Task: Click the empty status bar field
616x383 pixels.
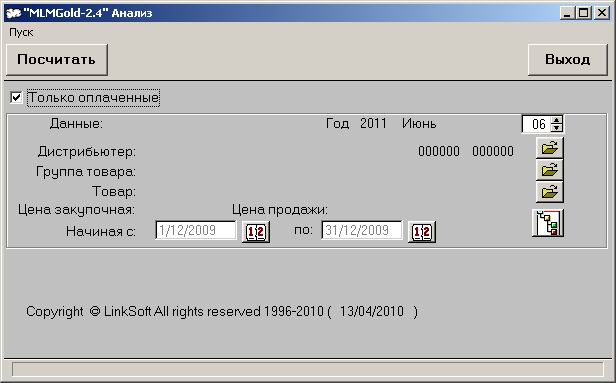Action: [308, 369]
